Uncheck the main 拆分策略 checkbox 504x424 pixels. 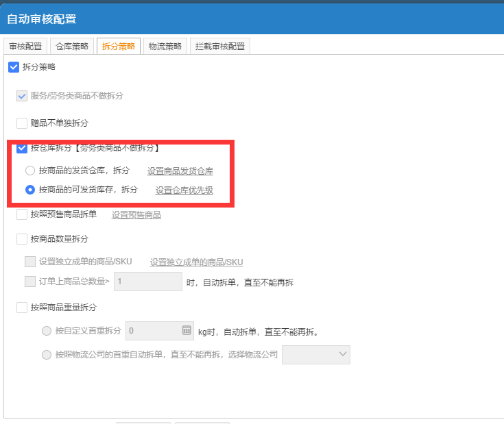coord(14,67)
